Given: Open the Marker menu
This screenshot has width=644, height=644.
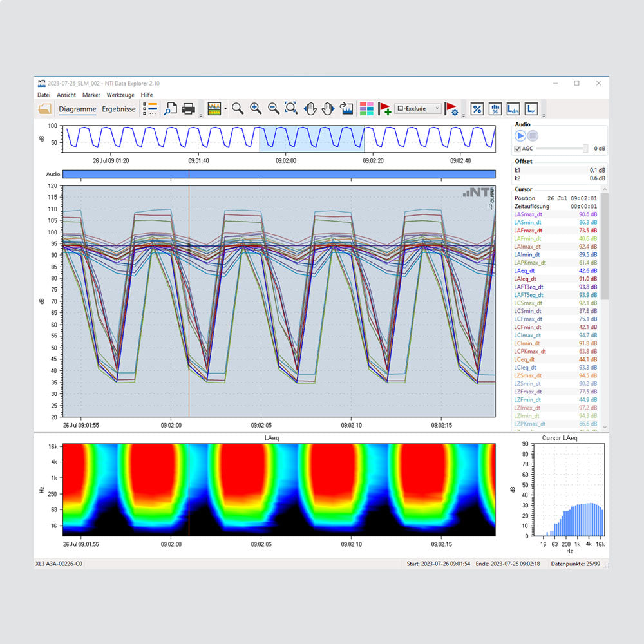Looking at the screenshot, I should pyautogui.click(x=91, y=95).
